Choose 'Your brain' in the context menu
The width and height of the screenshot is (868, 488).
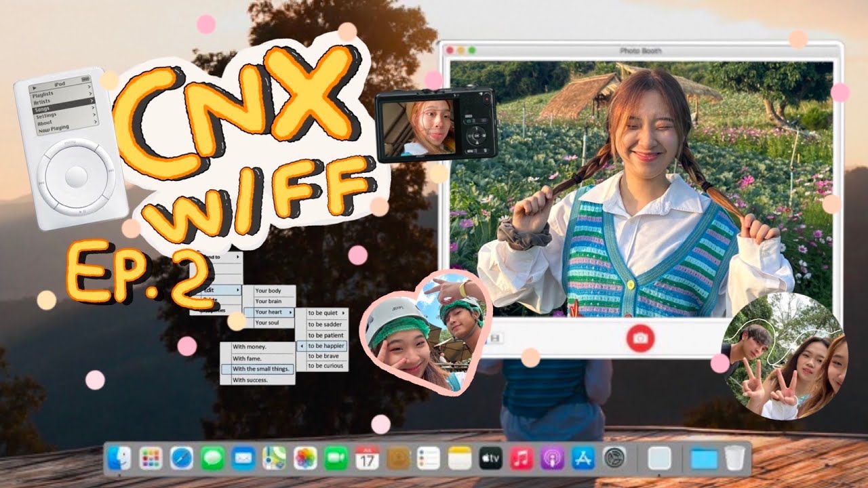269,302
